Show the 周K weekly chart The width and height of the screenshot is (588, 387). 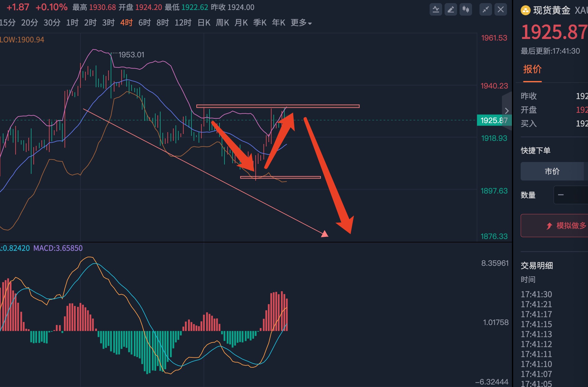[x=223, y=23]
